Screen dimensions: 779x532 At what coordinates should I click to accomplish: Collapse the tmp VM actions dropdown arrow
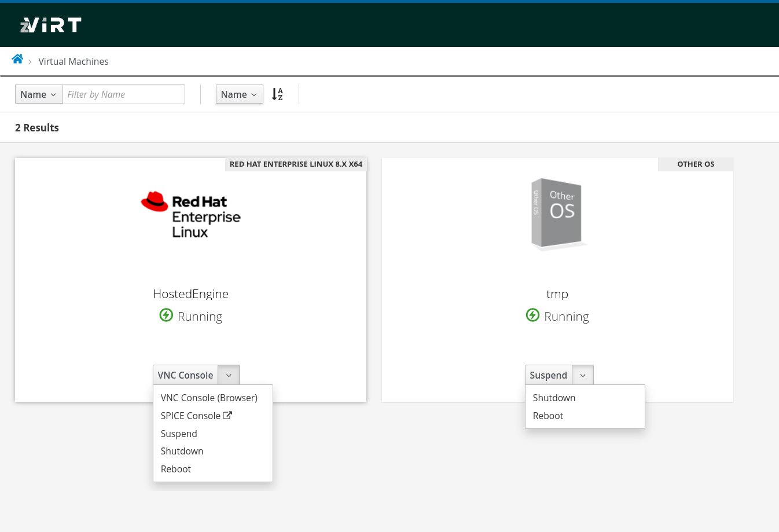[583, 375]
